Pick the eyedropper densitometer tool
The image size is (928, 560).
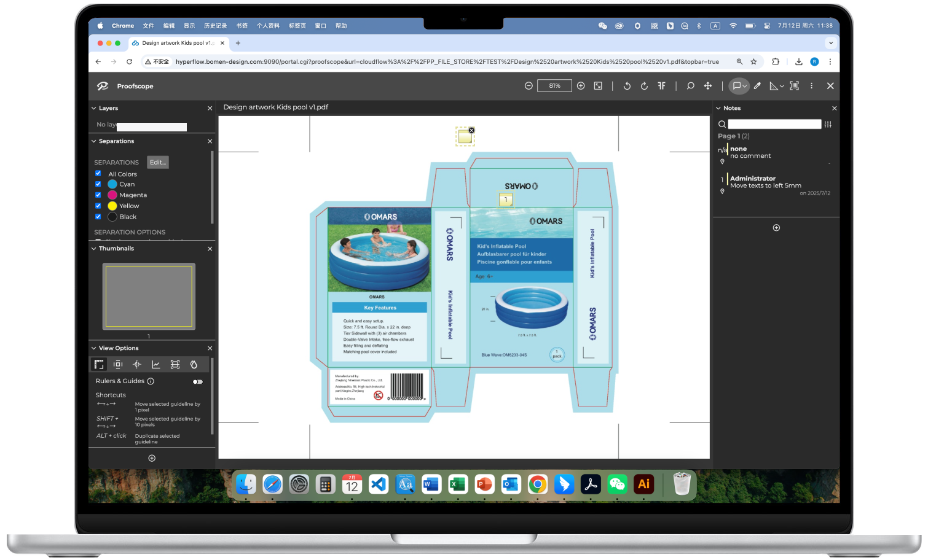[x=757, y=86]
